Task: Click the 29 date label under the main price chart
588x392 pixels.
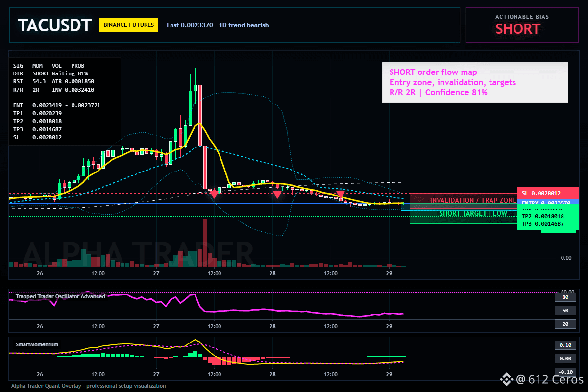Action: 389,273
